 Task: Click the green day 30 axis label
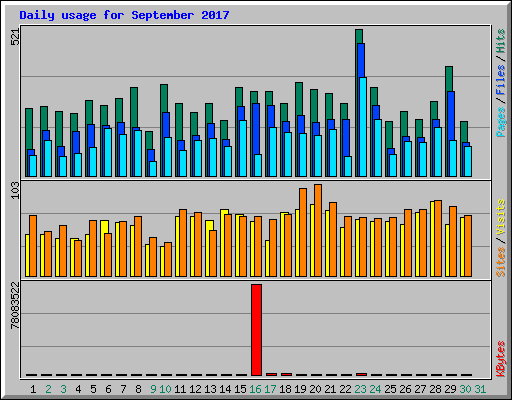point(465,389)
